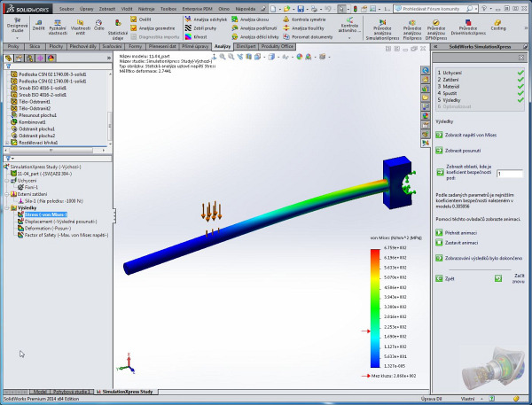Select Kombinovat1 feature in tree
Image resolution: width=532 pixels, height=405 pixels.
tap(28, 122)
